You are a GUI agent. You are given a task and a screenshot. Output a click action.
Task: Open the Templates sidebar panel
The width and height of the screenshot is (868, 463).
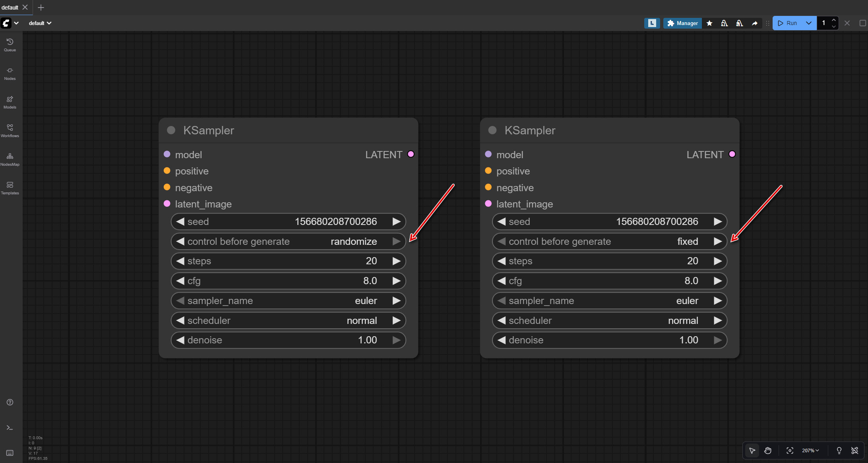[10, 188]
